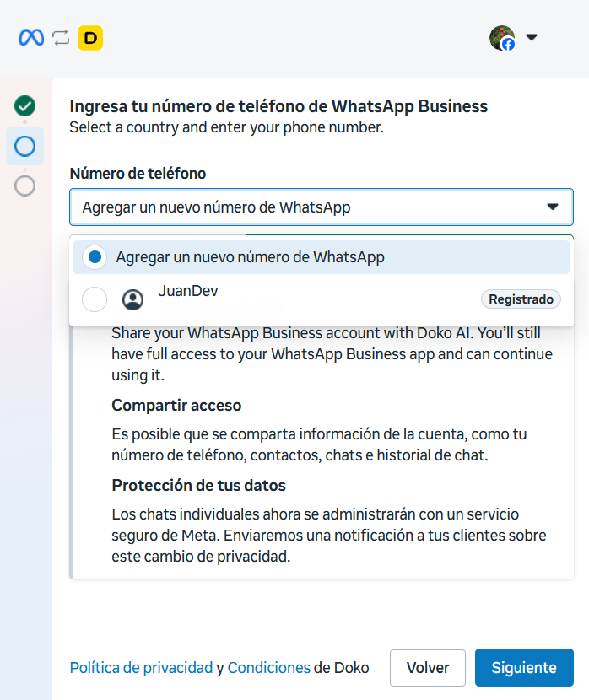Screen dimensions: 589x700
Task: Click the final step gray circle indicator
Action: coord(25,186)
